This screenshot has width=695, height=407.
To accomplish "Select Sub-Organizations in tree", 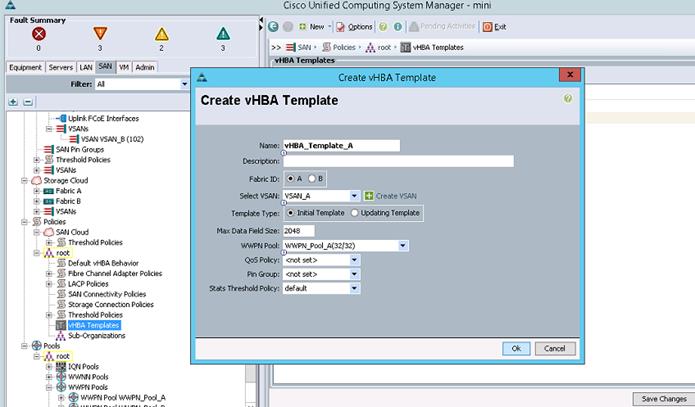I will point(96,336).
